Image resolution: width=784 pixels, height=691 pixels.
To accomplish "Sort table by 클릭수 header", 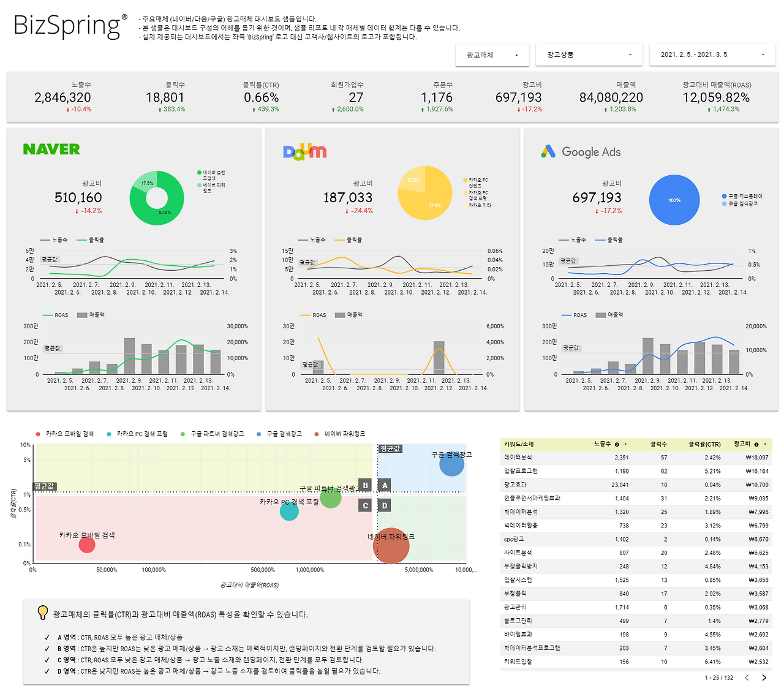I will pyautogui.click(x=658, y=444).
